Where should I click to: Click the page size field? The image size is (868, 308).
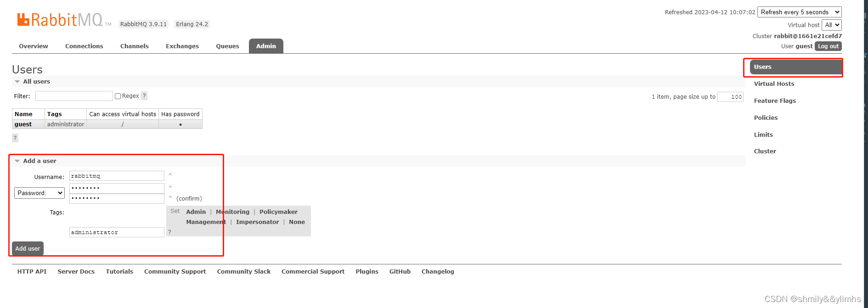point(730,96)
